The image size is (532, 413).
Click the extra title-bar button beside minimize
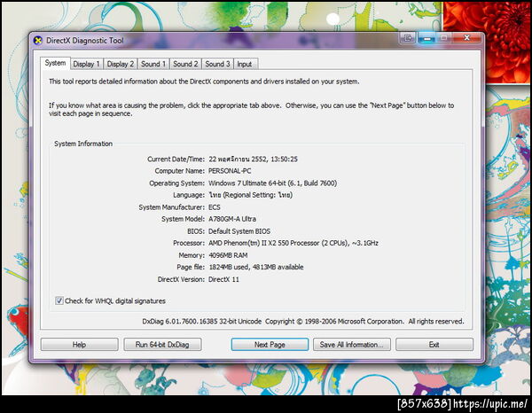(x=408, y=37)
